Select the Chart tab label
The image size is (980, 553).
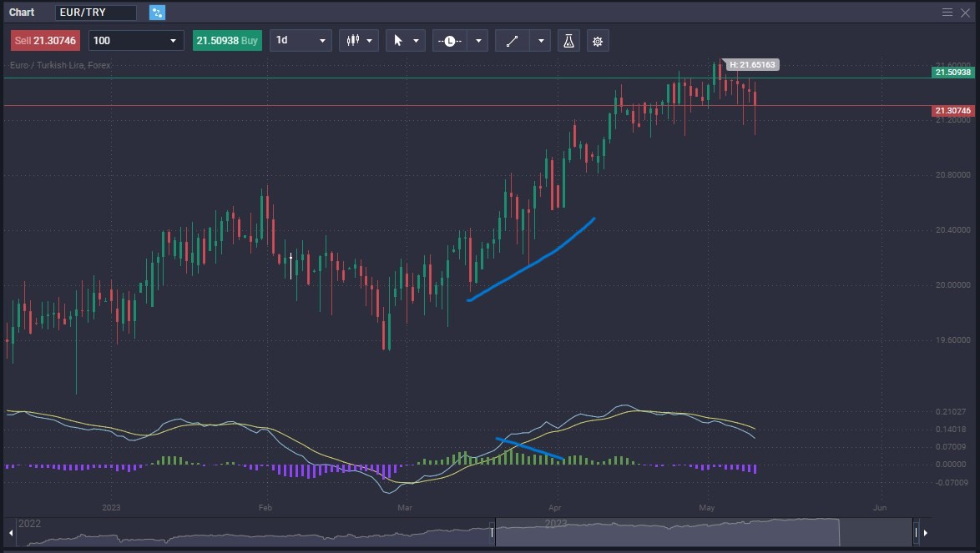(x=22, y=12)
